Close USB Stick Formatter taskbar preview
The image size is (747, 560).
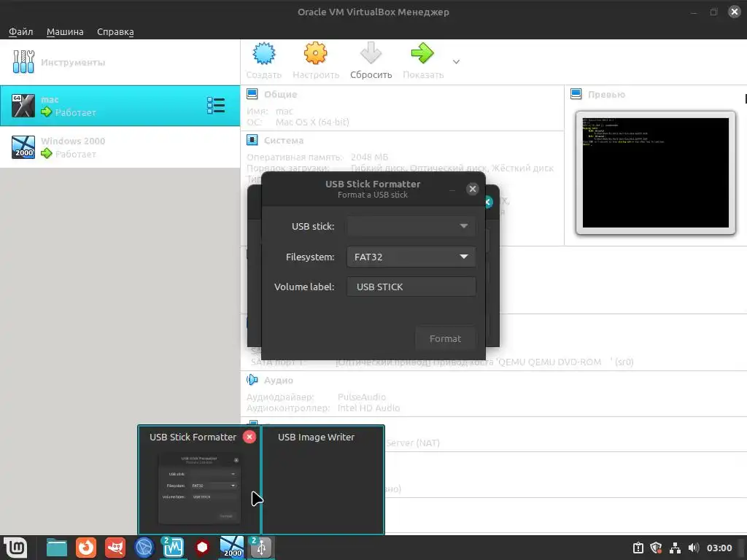tap(249, 437)
